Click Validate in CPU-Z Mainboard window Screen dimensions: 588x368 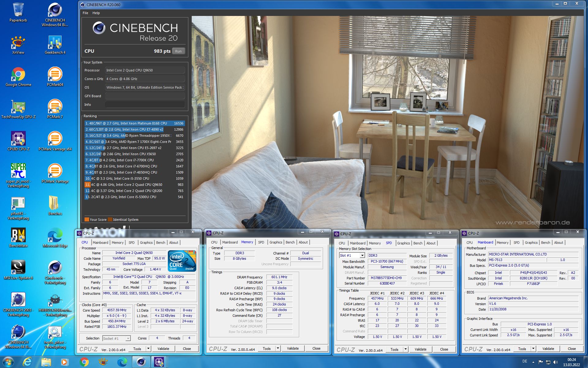[548, 349]
